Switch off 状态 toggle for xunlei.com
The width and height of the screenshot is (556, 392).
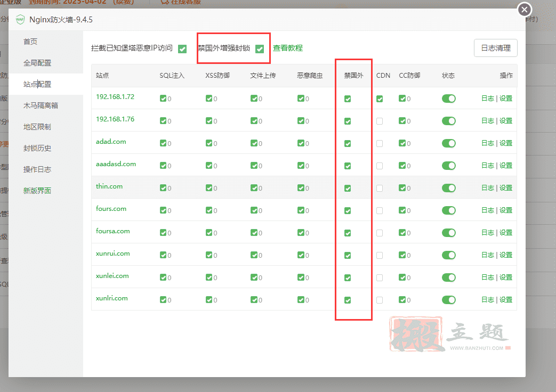tap(448, 277)
